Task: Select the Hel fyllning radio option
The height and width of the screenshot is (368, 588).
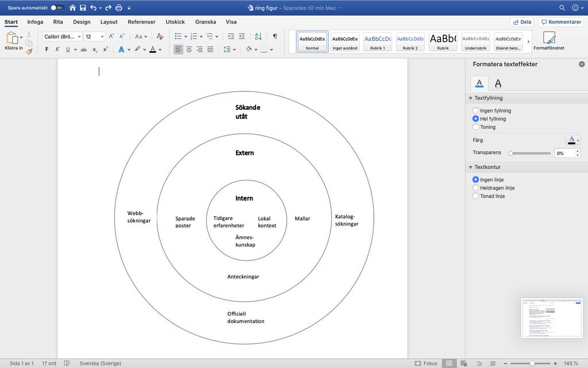Action: (475, 118)
